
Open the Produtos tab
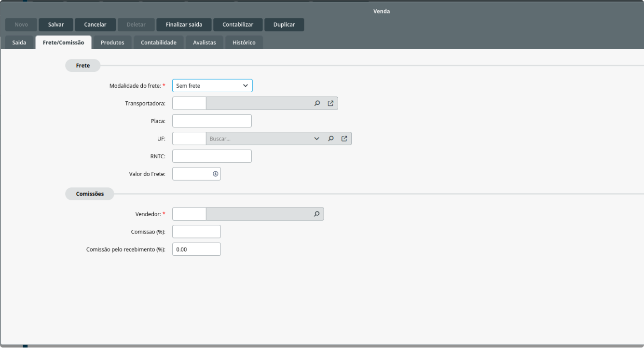(112, 42)
